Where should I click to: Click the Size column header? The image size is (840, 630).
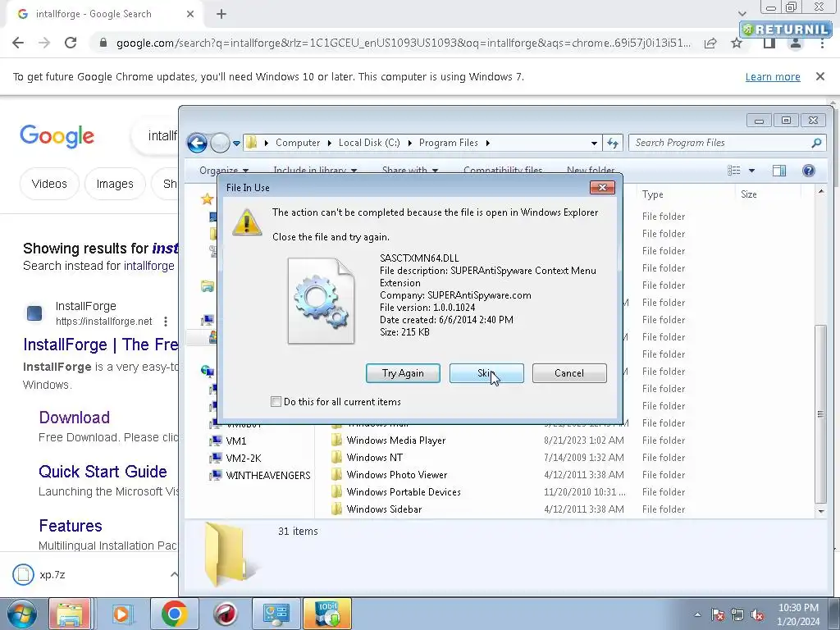748,194
